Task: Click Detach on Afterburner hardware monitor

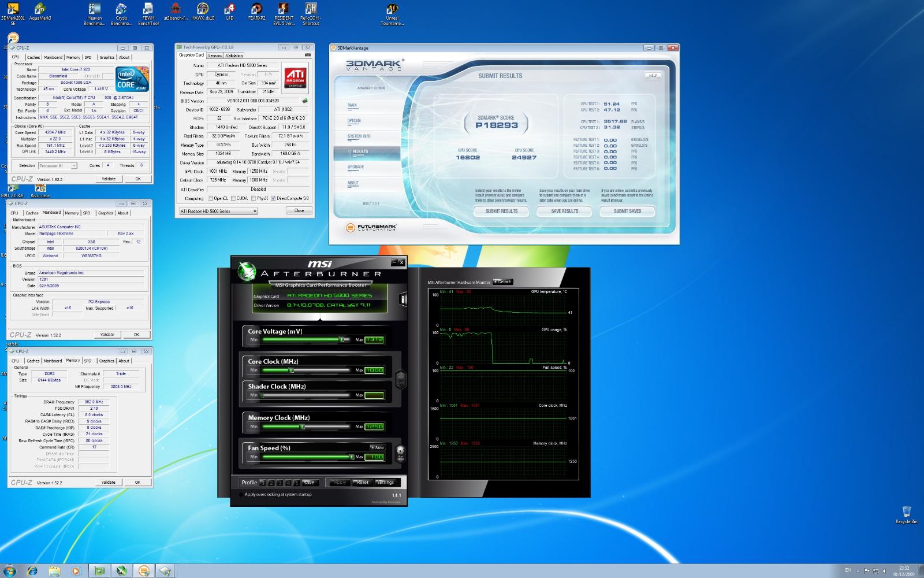Action: pyautogui.click(x=503, y=282)
